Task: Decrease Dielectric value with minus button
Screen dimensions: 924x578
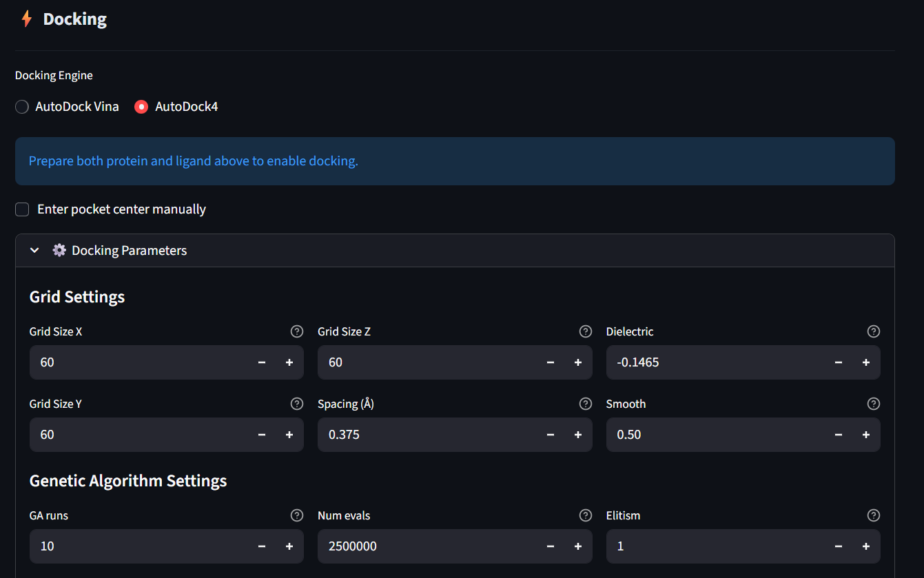Action: (x=839, y=362)
